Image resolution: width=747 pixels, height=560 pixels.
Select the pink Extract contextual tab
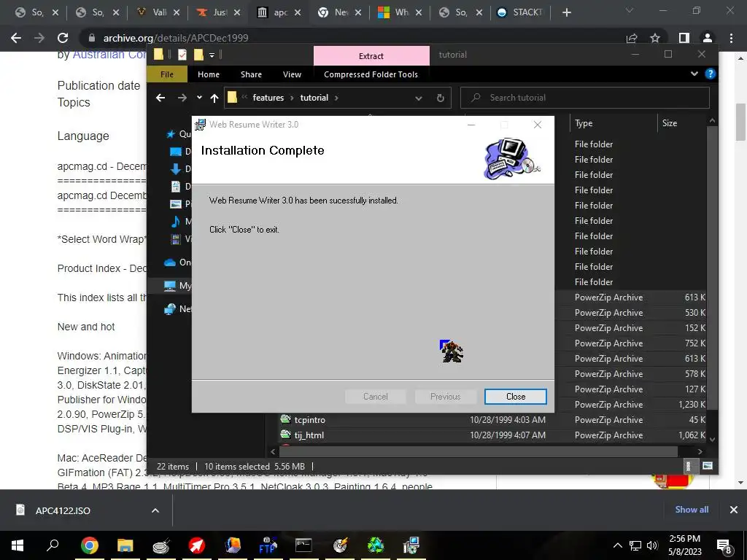pyautogui.click(x=371, y=55)
